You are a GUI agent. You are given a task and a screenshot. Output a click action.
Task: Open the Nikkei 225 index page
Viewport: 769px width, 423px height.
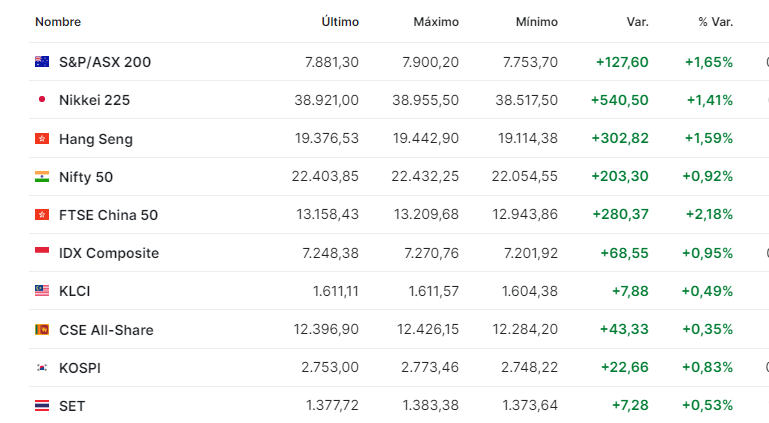(94, 100)
